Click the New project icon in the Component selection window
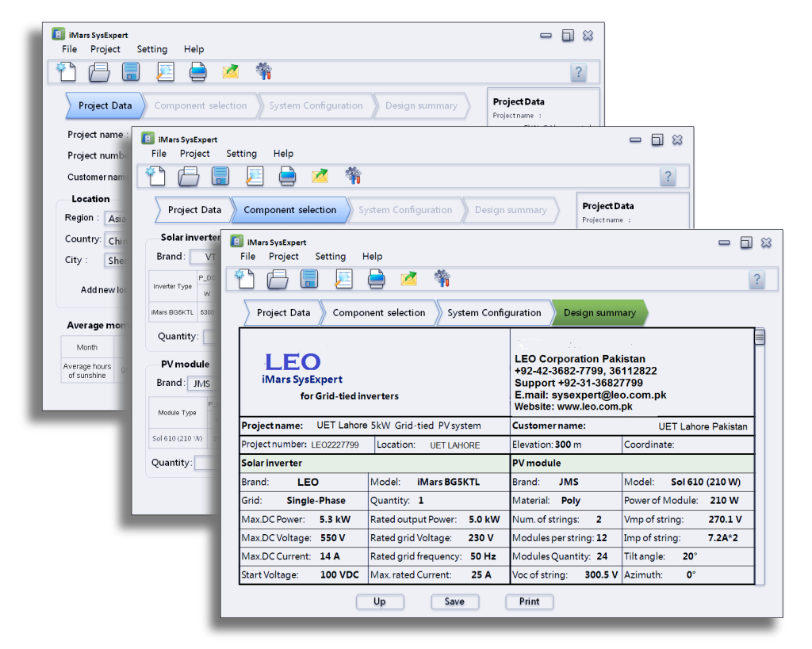812x649 pixels. (155, 176)
